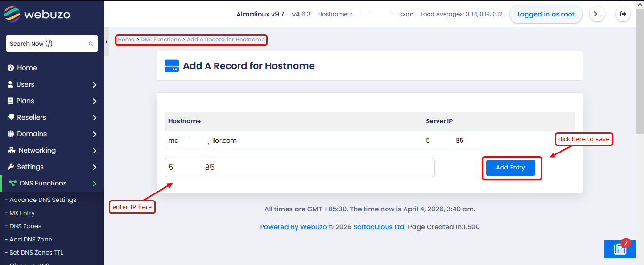Click the Logged in as root button
The width and height of the screenshot is (644, 265).
click(x=545, y=14)
